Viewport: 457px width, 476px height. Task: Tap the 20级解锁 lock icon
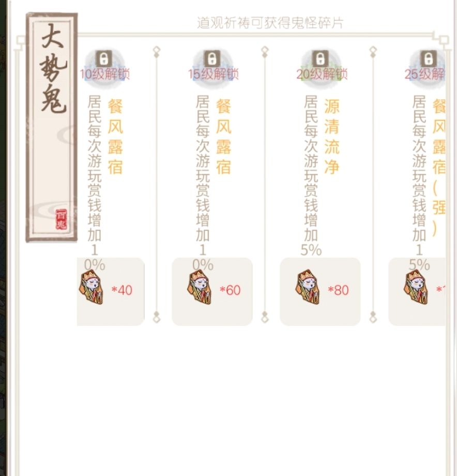321,58
